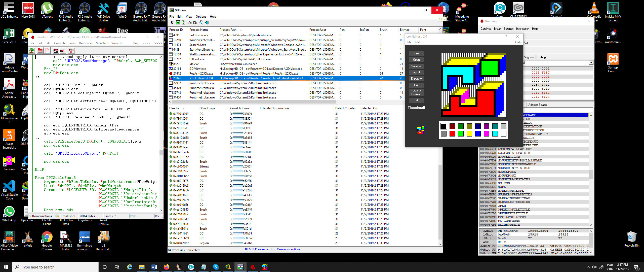The width and height of the screenshot is (644, 272).
Task: Click the reset counters '0' icon in GDIView
Action: pos(172,23)
